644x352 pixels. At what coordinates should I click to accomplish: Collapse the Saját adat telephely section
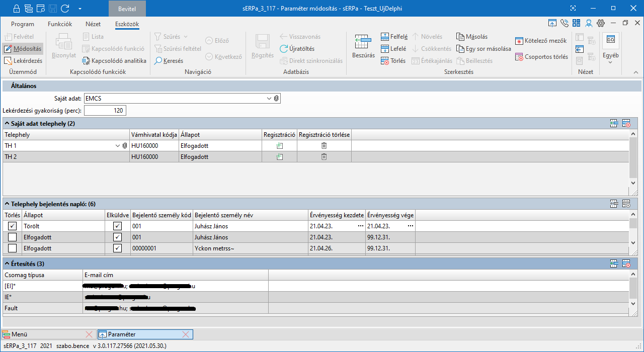[7, 123]
